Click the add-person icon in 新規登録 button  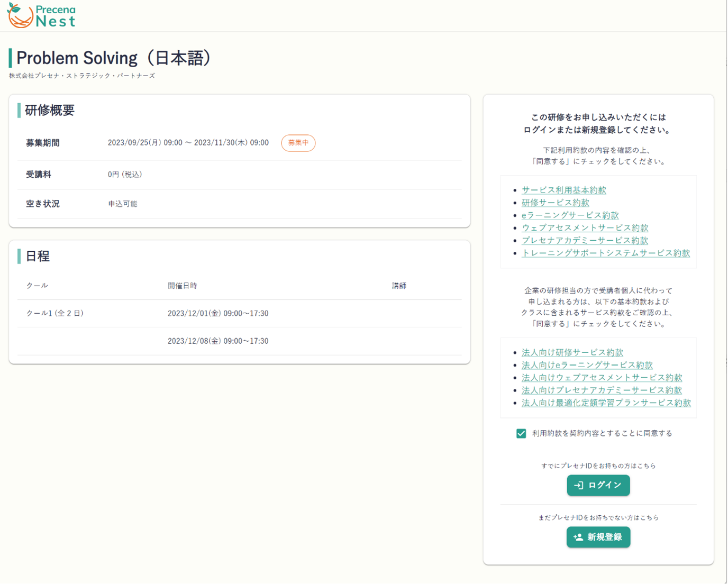tap(578, 537)
